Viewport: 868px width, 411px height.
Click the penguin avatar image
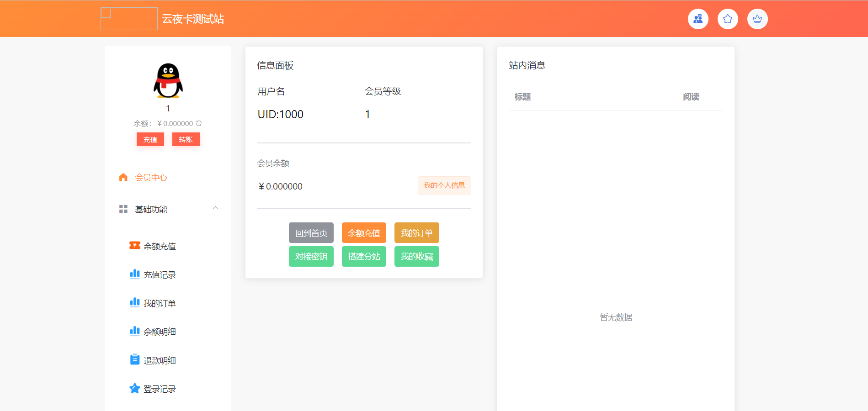pos(168,80)
